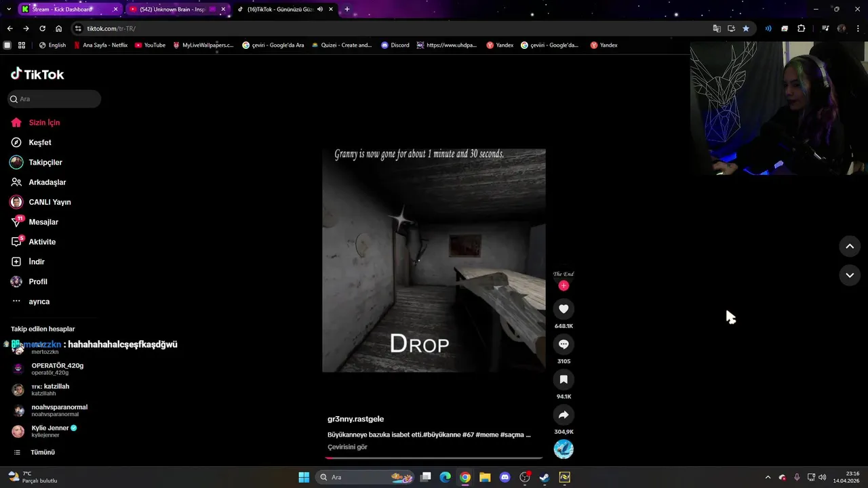Reload the page
This screenshot has width=868, height=488.
point(42,28)
